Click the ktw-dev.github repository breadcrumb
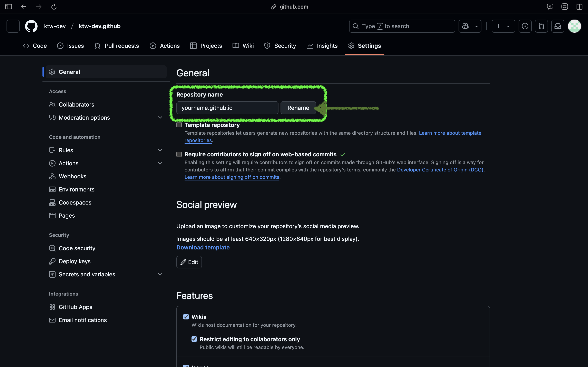Viewport: 588px width, 367px height. tap(100, 26)
